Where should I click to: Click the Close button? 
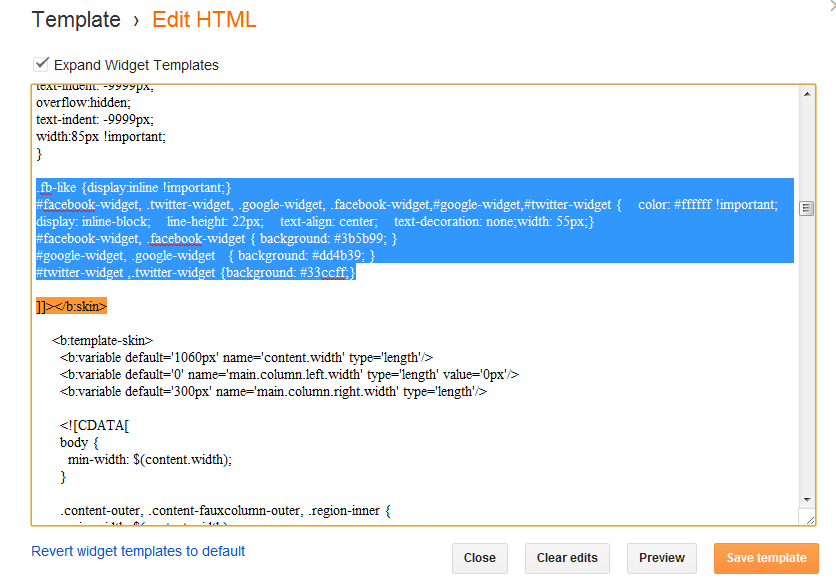(480, 558)
